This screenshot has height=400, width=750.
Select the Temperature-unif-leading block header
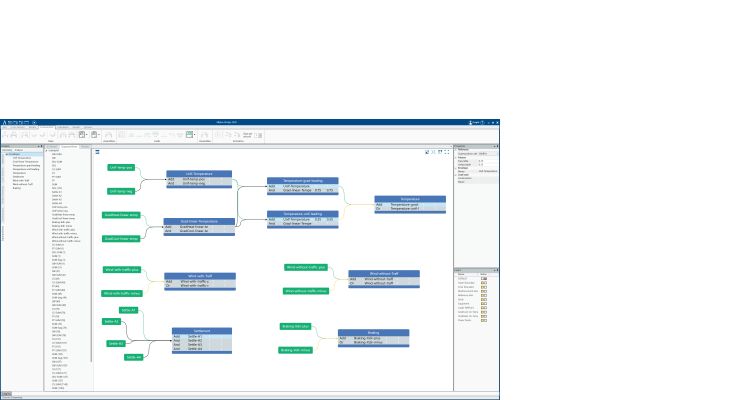[x=303, y=214]
